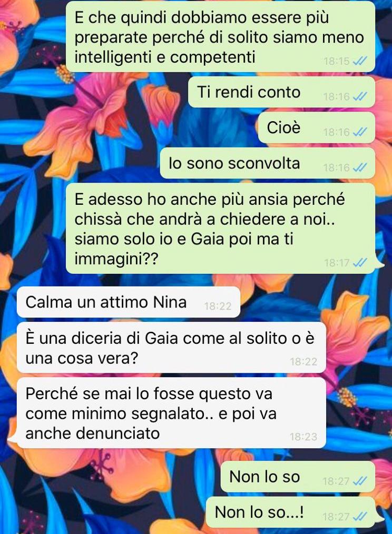Select the 'Cioè' message bubble
This screenshot has width=392, height=534.
pyautogui.click(x=316, y=128)
